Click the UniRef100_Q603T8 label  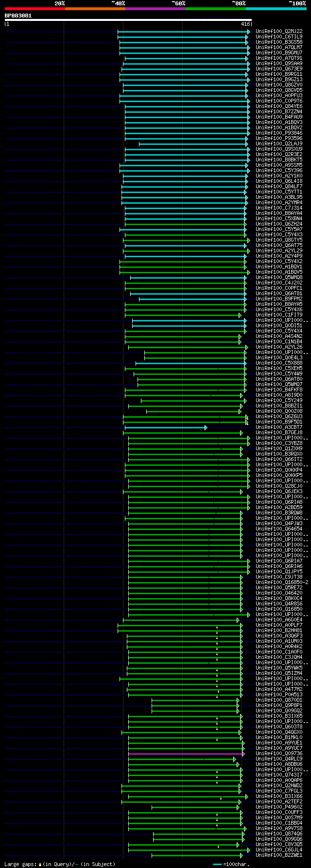click(279, 726)
